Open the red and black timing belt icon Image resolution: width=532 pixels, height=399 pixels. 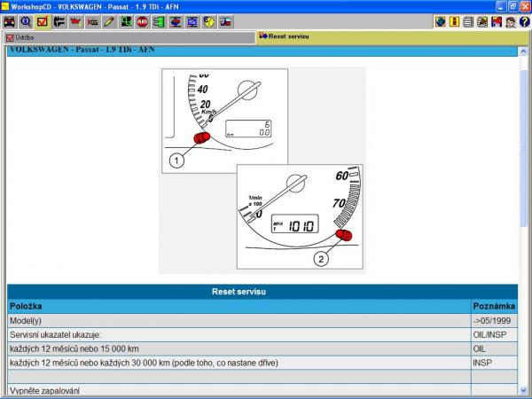[92, 22]
